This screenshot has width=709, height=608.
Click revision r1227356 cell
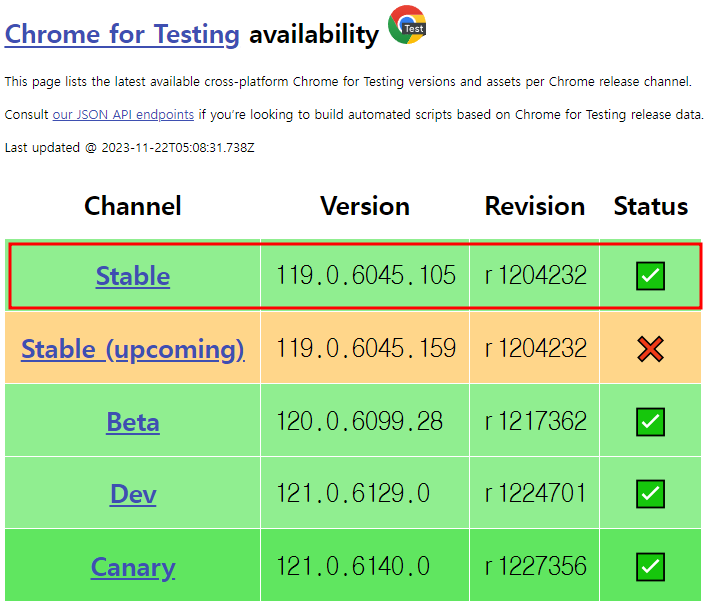coord(535,566)
